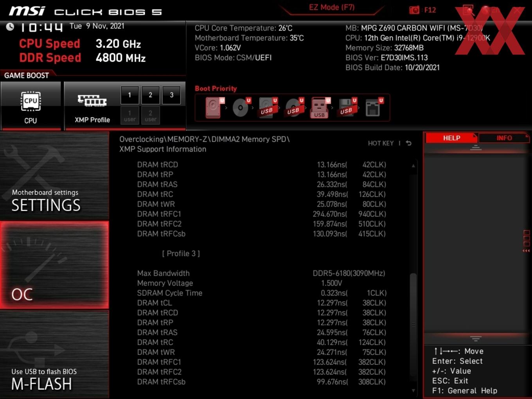Collapse the help panel using the top handle

476,148
